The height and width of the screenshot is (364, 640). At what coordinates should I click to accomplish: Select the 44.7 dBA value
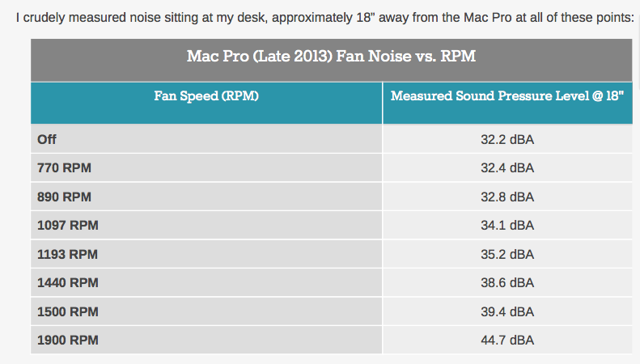click(507, 340)
